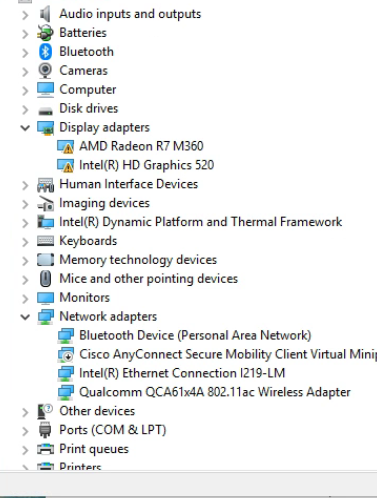Select Bluetooth Device (Personal Area Network)

pos(195,335)
